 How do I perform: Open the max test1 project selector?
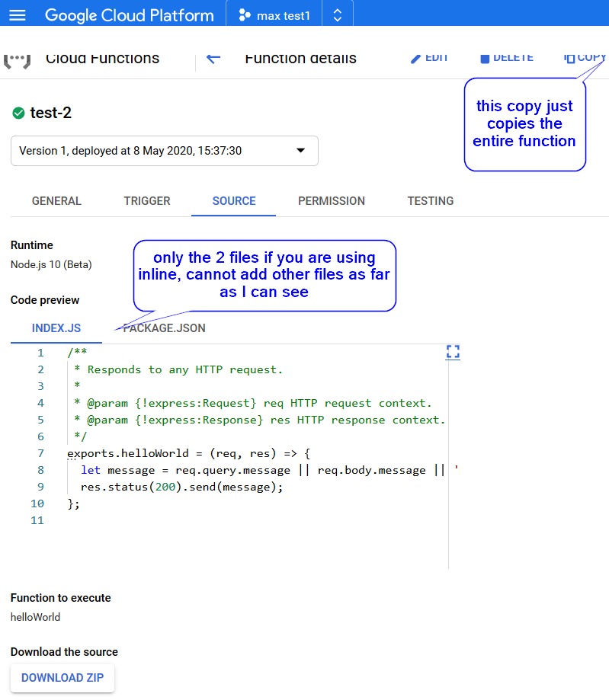[x=274, y=15]
